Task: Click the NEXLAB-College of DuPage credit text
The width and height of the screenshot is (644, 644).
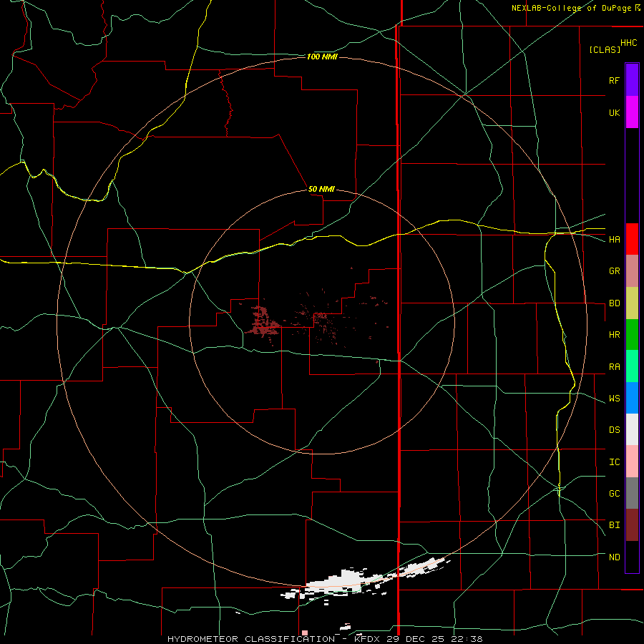Action: click(571, 8)
